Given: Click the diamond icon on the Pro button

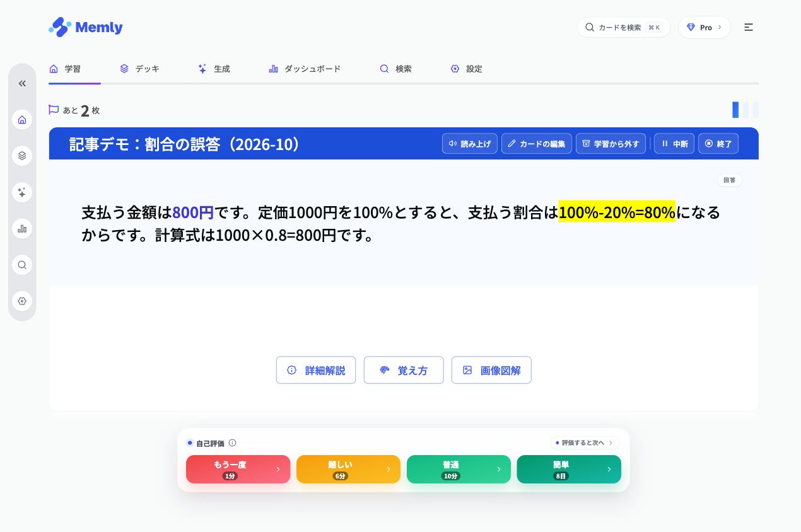Looking at the screenshot, I should pyautogui.click(x=691, y=27).
